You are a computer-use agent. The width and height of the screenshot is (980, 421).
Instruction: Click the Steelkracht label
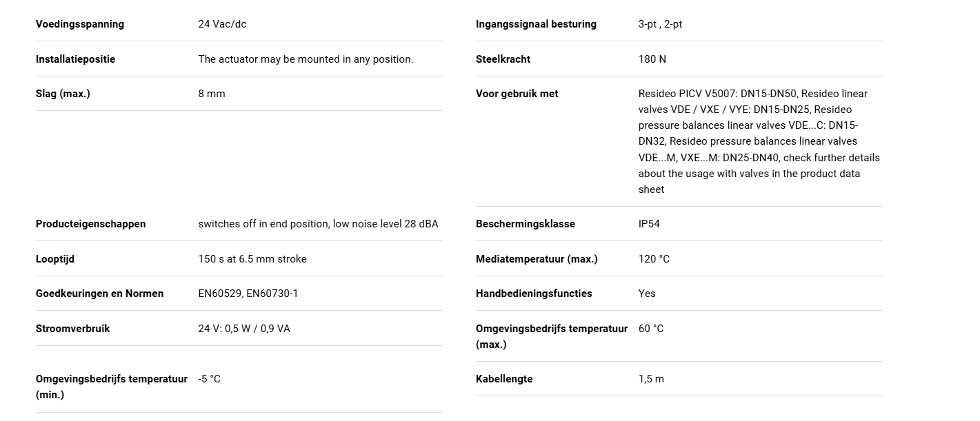click(x=503, y=59)
